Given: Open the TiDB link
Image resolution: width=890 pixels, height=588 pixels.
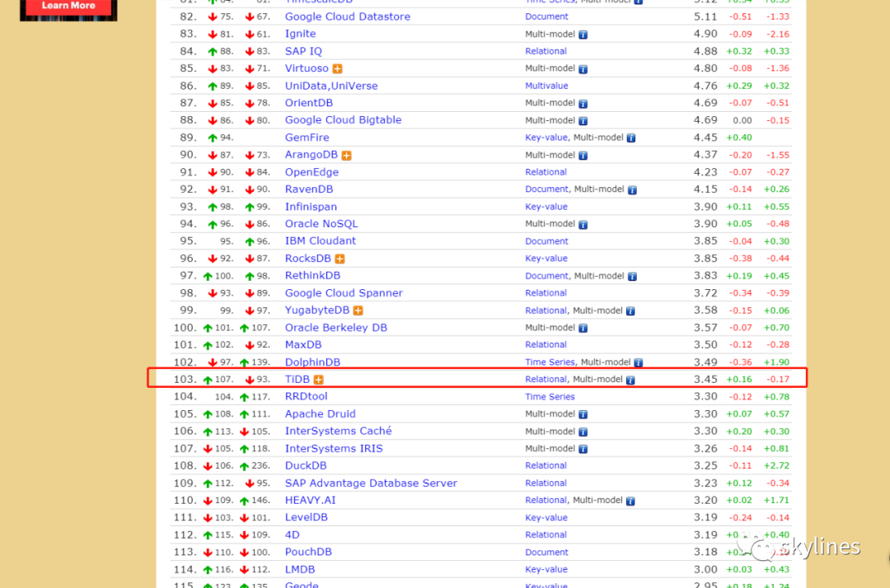Looking at the screenshot, I should [x=297, y=379].
